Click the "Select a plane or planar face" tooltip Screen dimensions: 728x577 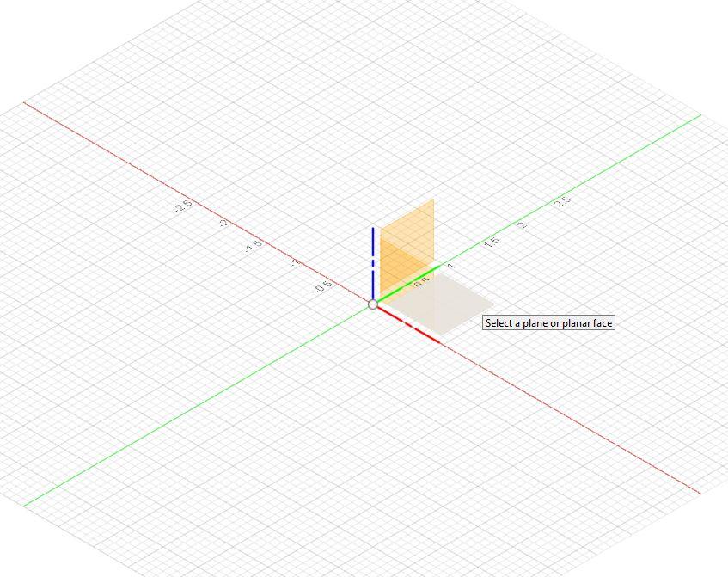pyautogui.click(x=548, y=322)
